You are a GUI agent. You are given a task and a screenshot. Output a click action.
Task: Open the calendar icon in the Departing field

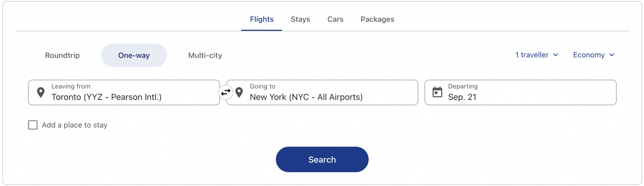tap(437, 92)
